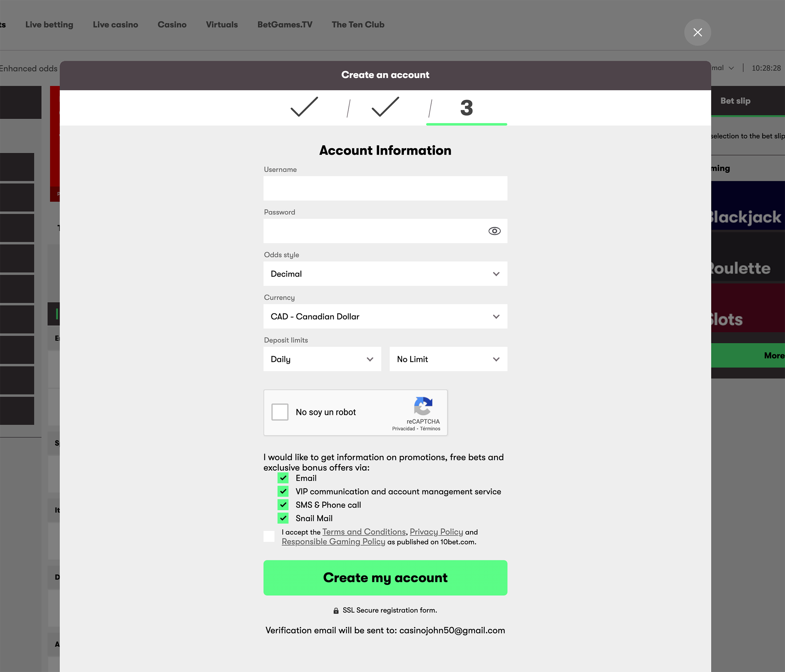Click the second completed step checkmark
This screenshot has height=672, width=785.
(x=385, y=107)
